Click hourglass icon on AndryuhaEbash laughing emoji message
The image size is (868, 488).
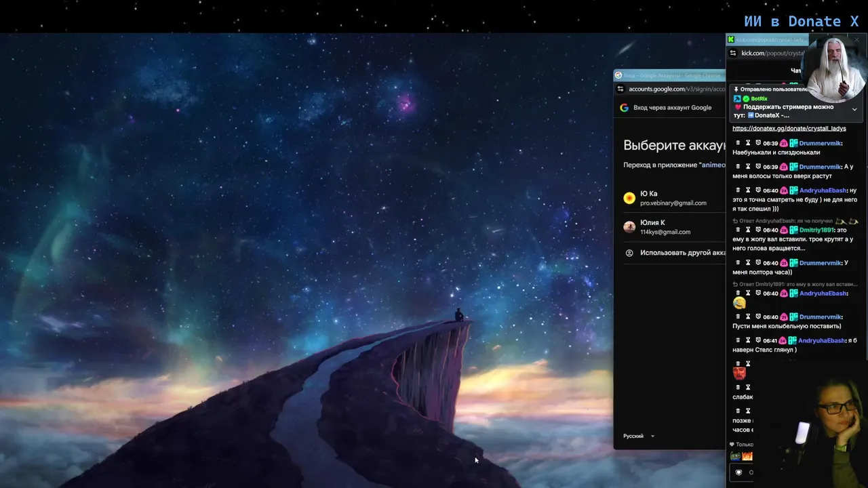coord(748,293)
